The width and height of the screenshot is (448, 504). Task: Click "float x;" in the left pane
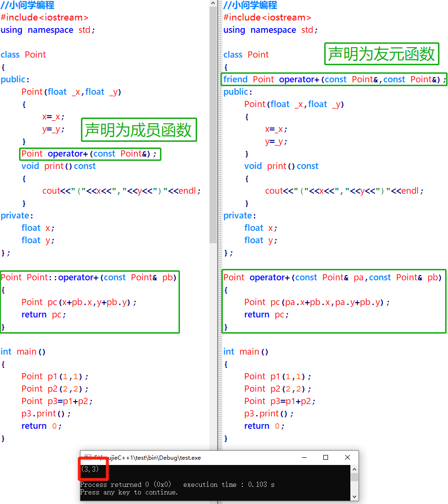[38, 228]
